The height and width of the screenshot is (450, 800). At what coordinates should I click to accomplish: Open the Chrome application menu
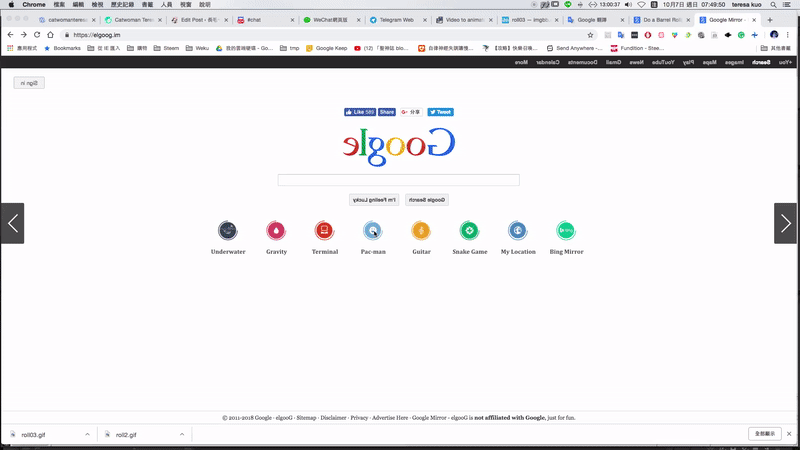[34, 5]
